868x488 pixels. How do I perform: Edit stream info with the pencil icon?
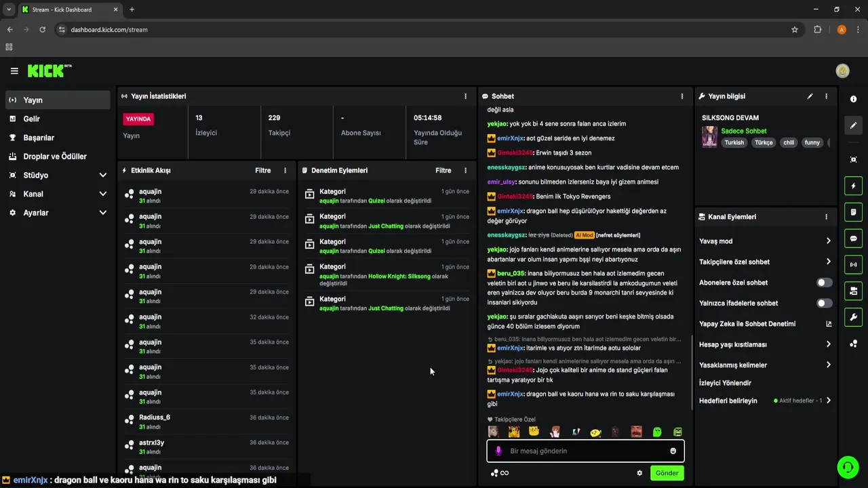click(x=810, y=96)
